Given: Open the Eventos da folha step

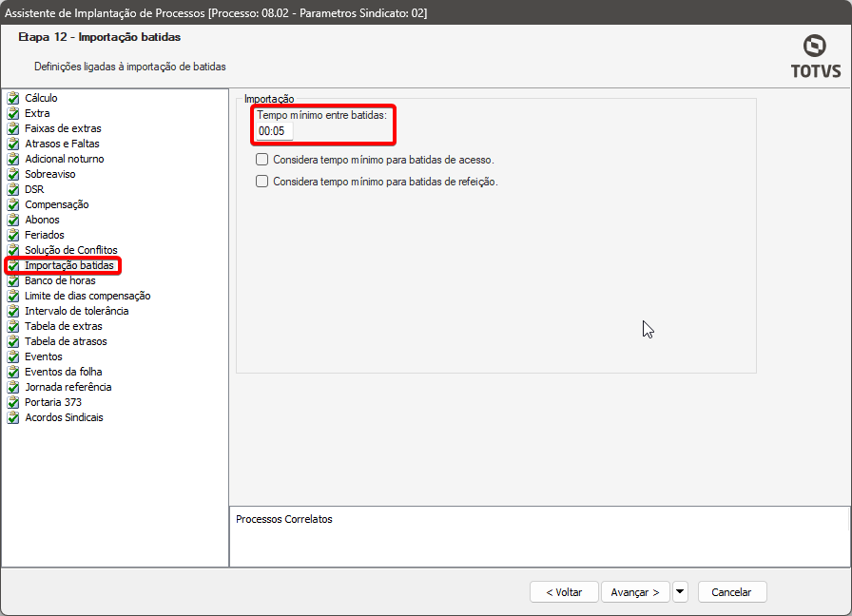Looking at the screenshot, I should point(64,372).
